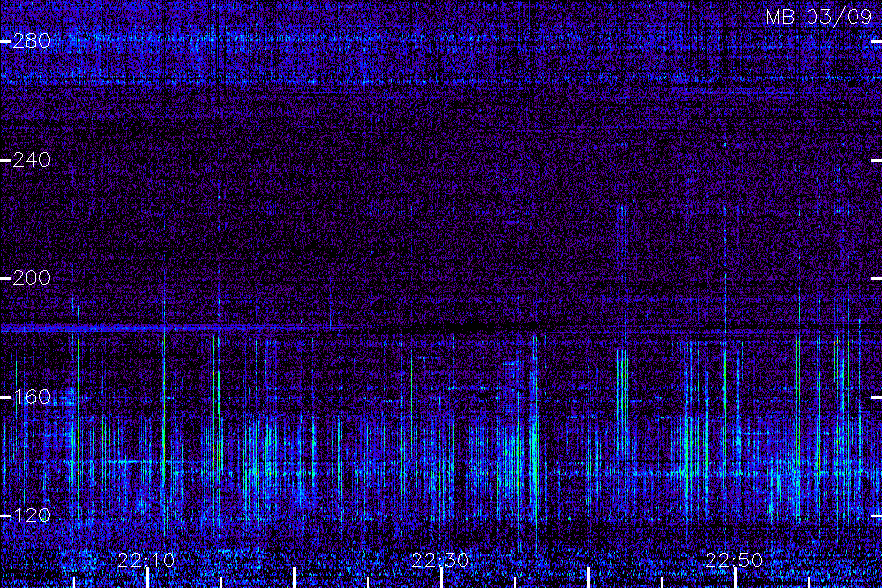Click the 22:50 time axis label
The image size is (882, 588).
pyautogui.click(x=735, y=561)
